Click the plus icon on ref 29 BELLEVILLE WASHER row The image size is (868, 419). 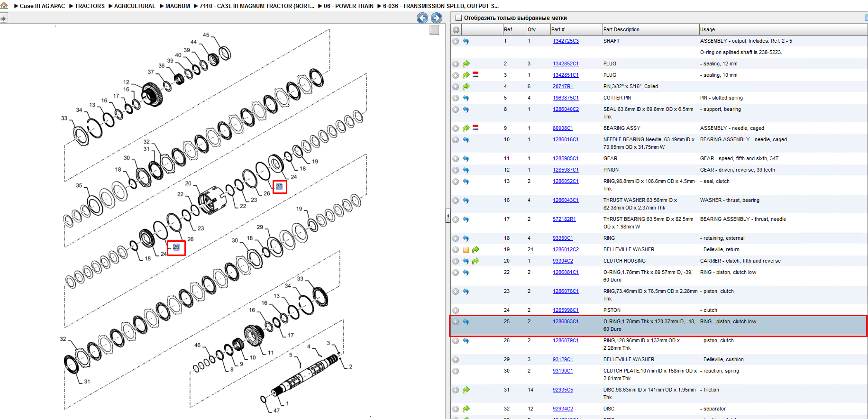(x=456, y=360)
